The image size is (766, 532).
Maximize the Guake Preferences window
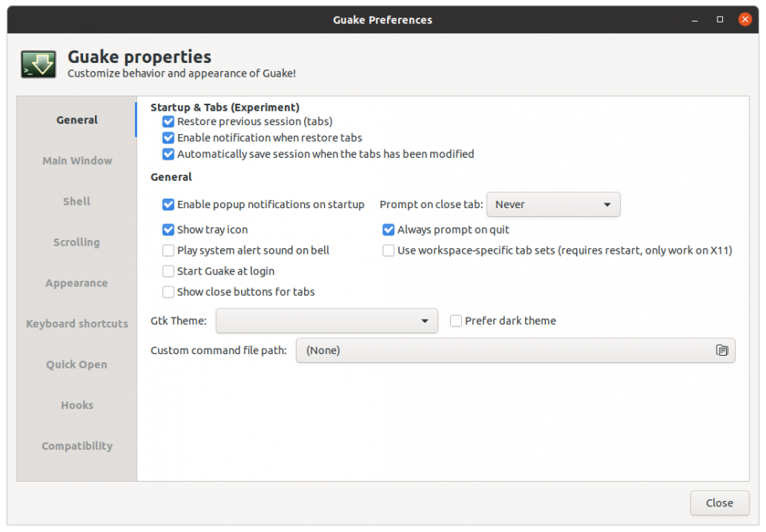pyautogui.click(x=720, y=19)
